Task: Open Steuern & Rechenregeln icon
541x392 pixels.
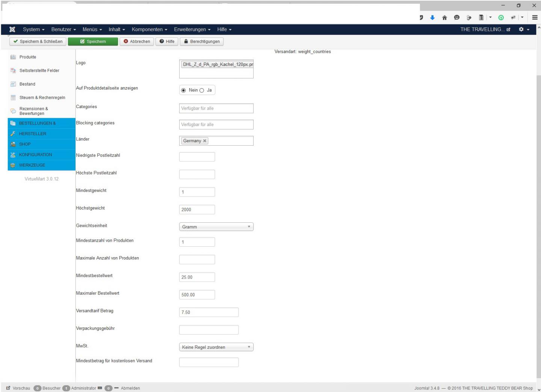Action: (13, 98)
